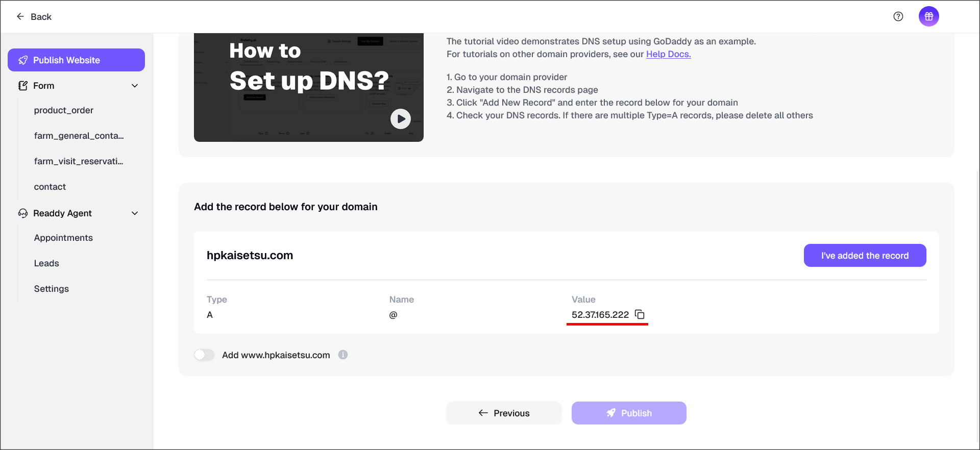This screenshot has width=980, height=450.
Task: Click the info icon beside www toggle
Action: [x=343, y=355]
